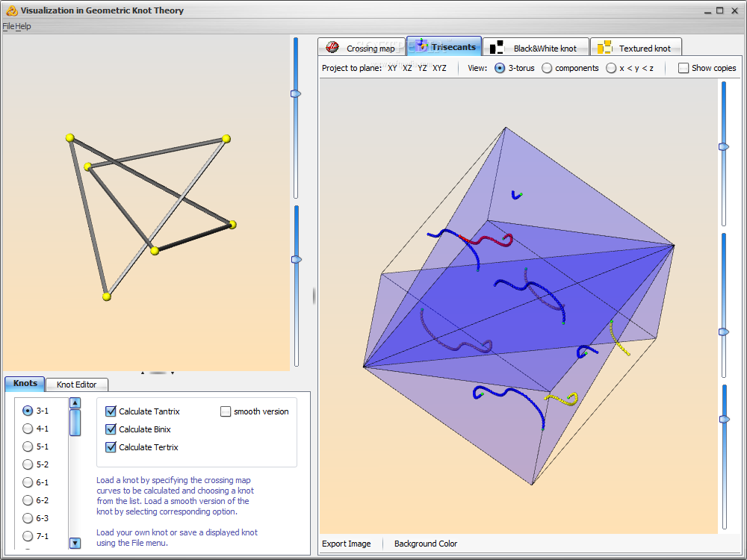Enable the Show copies checkbox
This screenshot has width=747, height=560.
[x=684, y=68]
